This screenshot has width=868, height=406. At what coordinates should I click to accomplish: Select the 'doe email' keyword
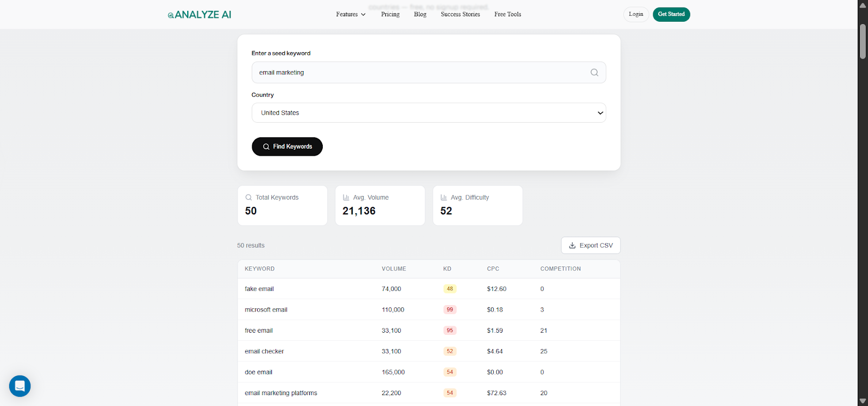258,372
